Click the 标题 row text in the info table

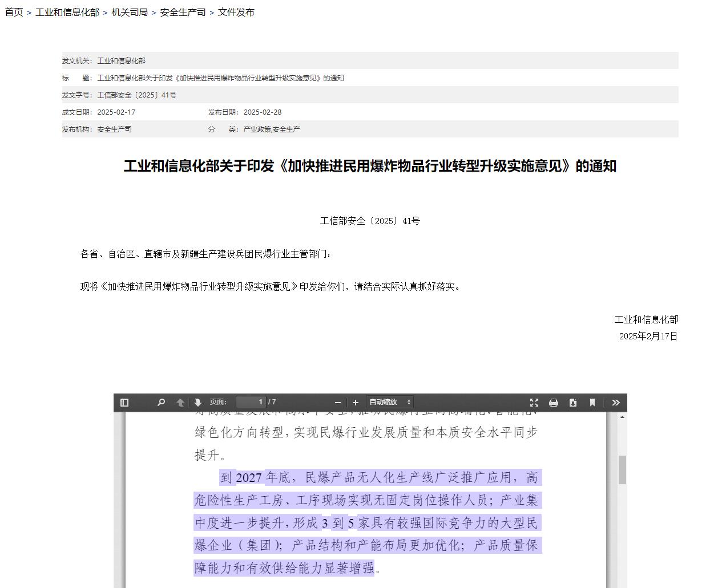point(220,78)
